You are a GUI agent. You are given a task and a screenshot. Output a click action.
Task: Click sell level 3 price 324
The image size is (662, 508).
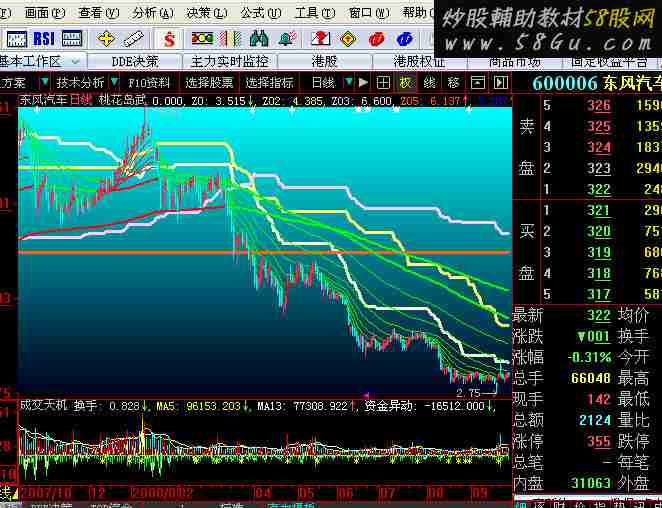[599, 147]
